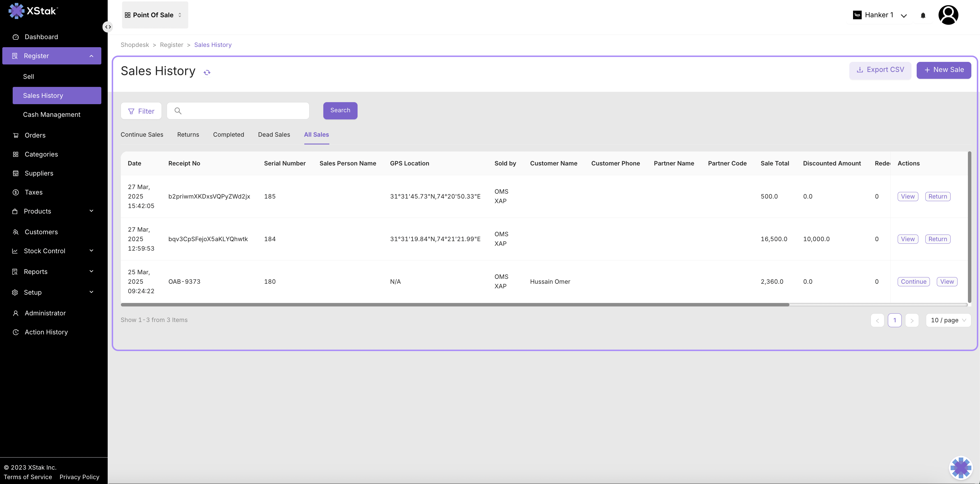
Task: Click Continue for receipt OAB-9373
Action: coord(913,282)
